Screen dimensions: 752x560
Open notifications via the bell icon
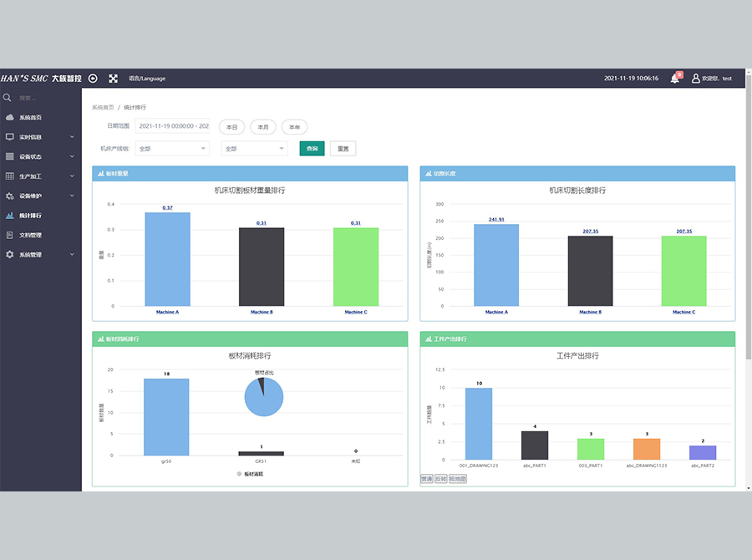click(675, 79)
